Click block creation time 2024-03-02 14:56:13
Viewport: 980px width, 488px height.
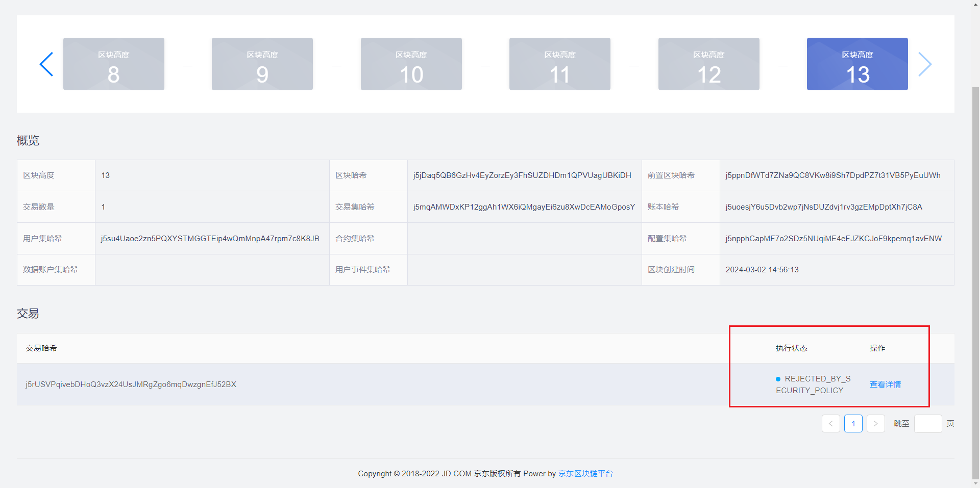(762, 270)
